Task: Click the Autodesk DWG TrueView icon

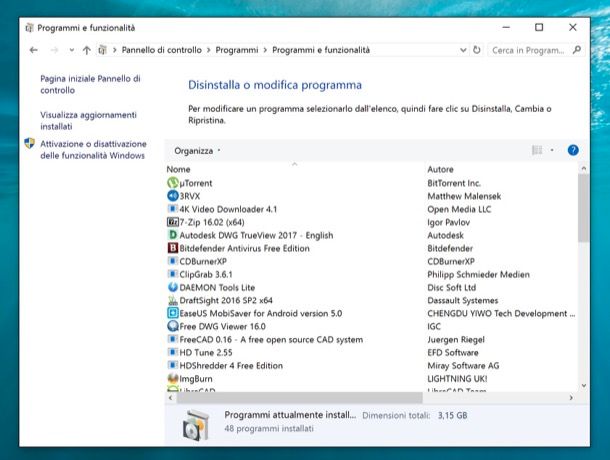Action: 173,235
